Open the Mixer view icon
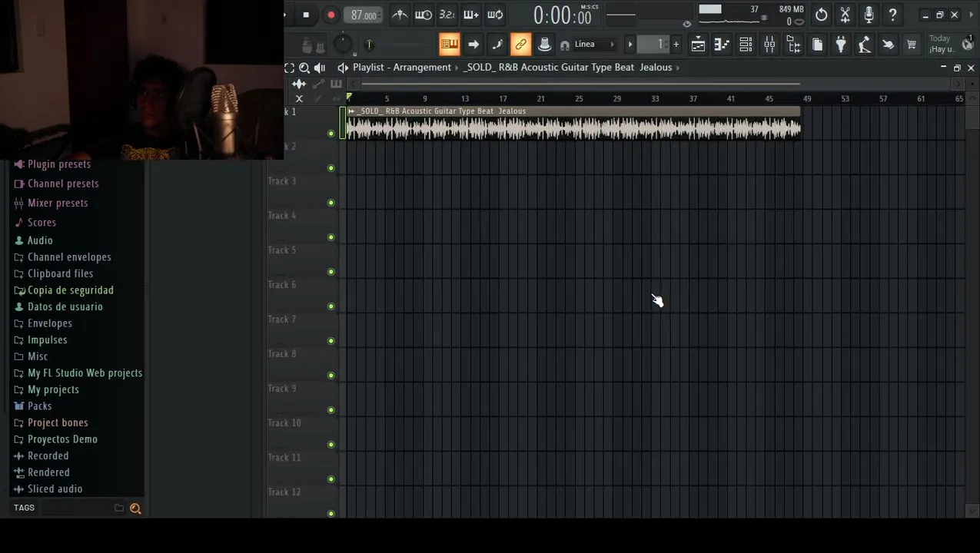980x553 pixels. [769, 45]
